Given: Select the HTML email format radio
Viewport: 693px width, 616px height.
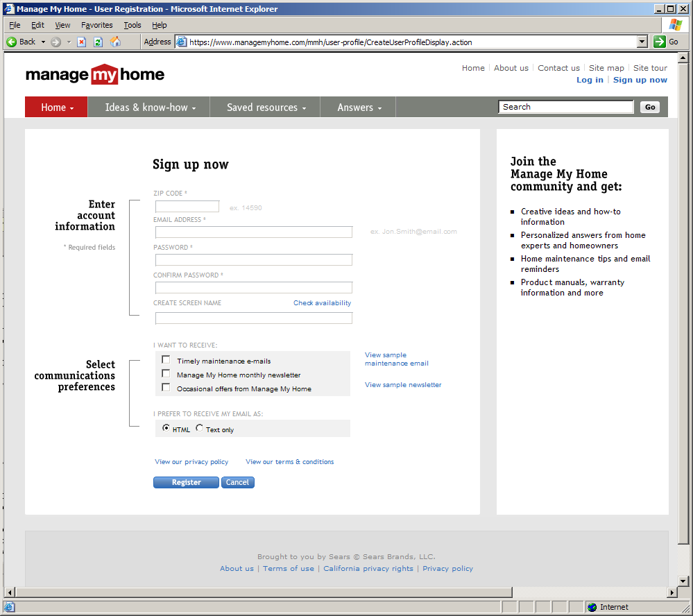Looking at the screenshot, I should pos(166,428).
